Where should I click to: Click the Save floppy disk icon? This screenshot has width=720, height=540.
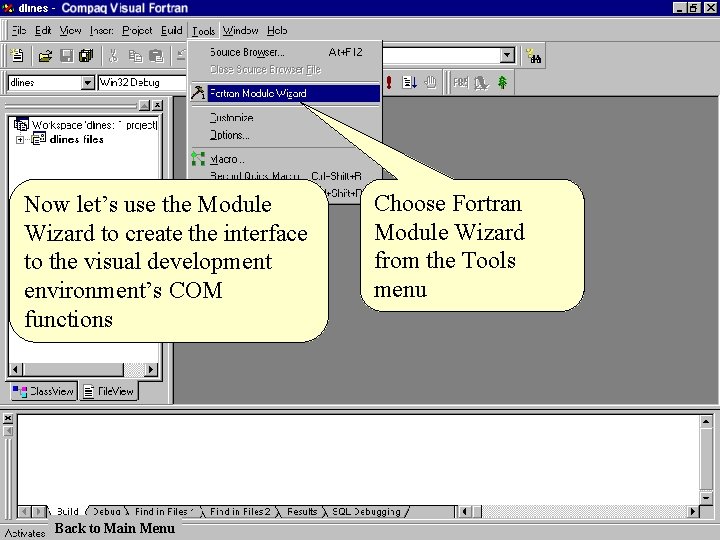point(67,56)
